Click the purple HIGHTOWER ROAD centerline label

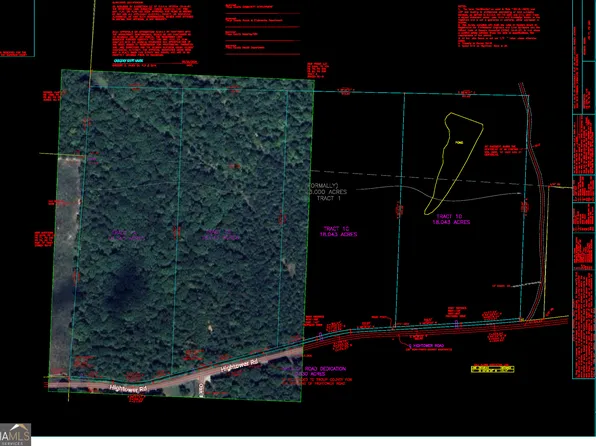pos(426,346)
